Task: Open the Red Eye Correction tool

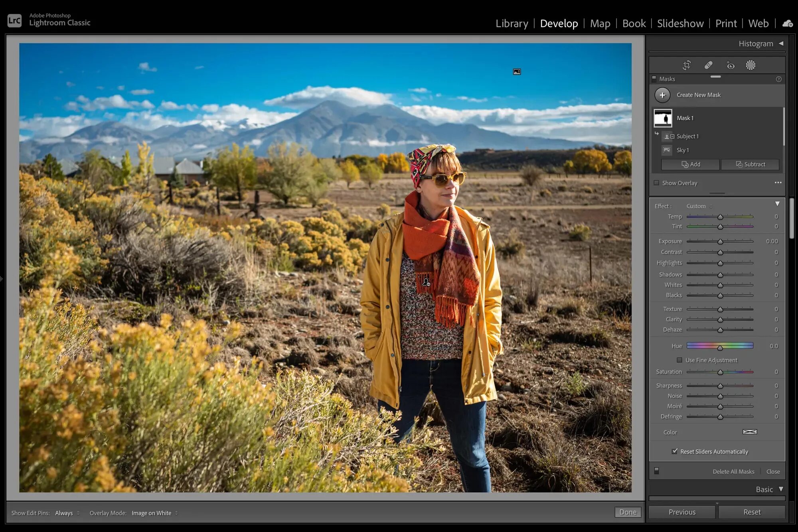Action: tap(730, 65)
